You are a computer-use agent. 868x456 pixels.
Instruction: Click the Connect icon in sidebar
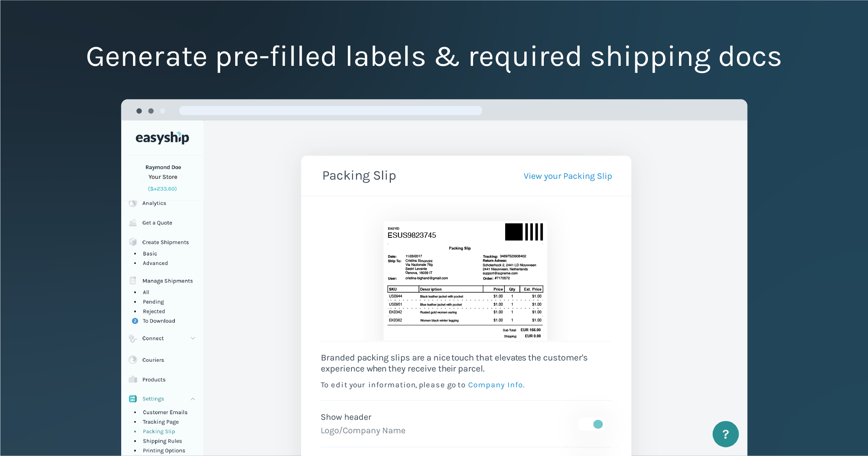tap(133, 339)
